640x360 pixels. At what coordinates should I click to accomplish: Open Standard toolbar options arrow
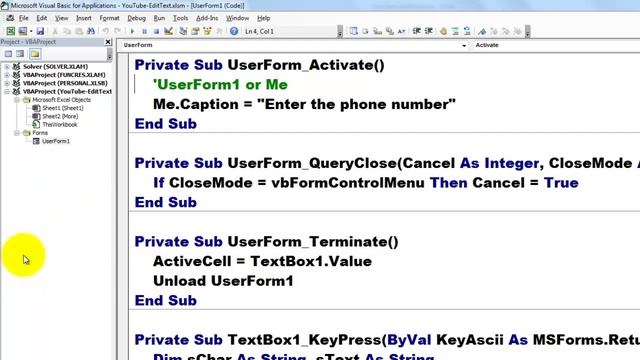pyautogui.click(x=340, y=32)
